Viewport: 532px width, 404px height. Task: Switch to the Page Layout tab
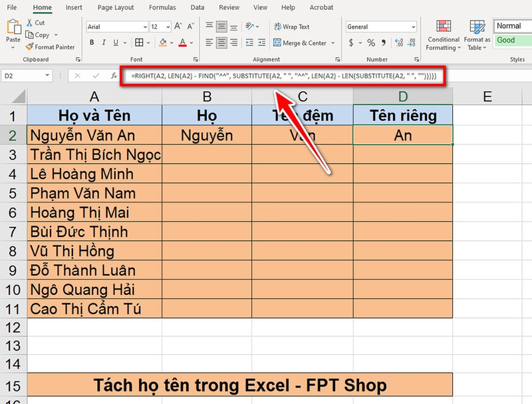tap(116, 7)
